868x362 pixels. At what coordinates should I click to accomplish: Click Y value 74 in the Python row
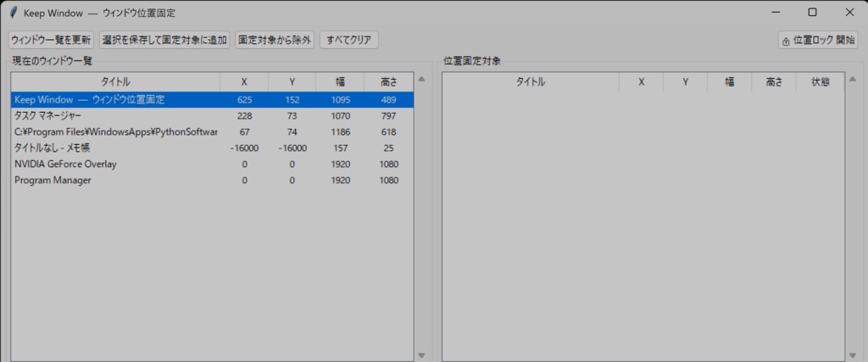pyautogui.click(x=292, y=132)
